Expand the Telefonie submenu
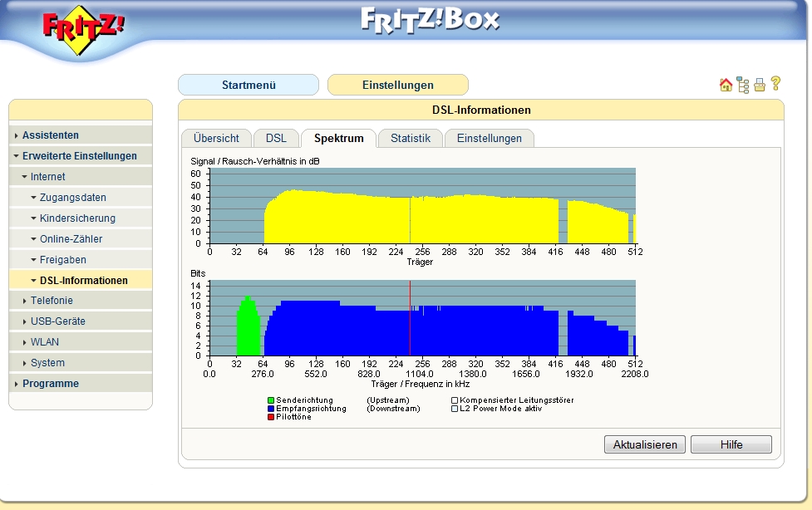 click(52, 301)
